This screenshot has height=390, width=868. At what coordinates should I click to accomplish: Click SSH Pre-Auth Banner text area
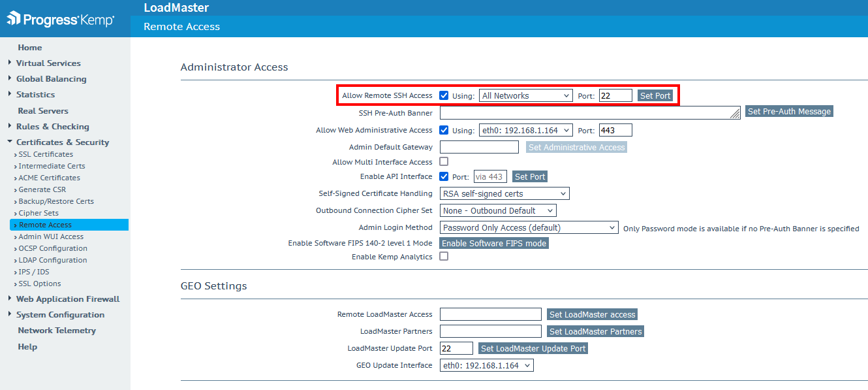pos(590,112)
